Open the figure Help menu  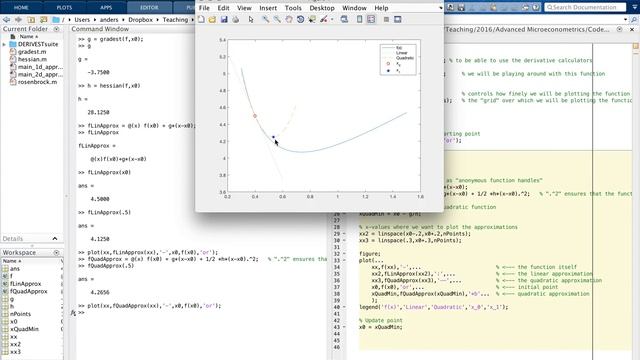tap(381, 8)
